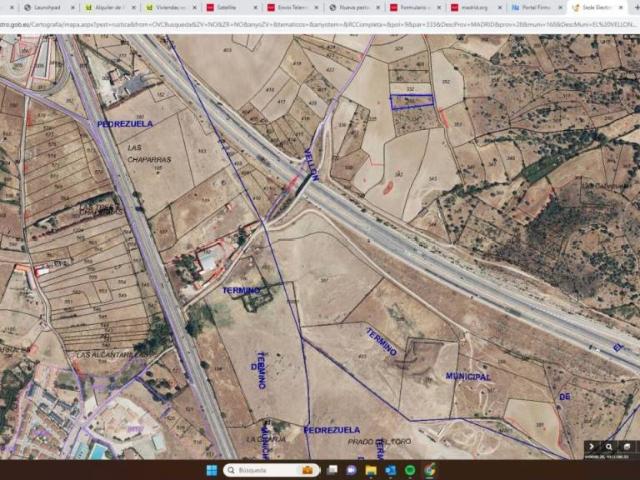Viewport: 640px width, 480px height.
Task: Click the browser address bar URL
Action: 318,24
